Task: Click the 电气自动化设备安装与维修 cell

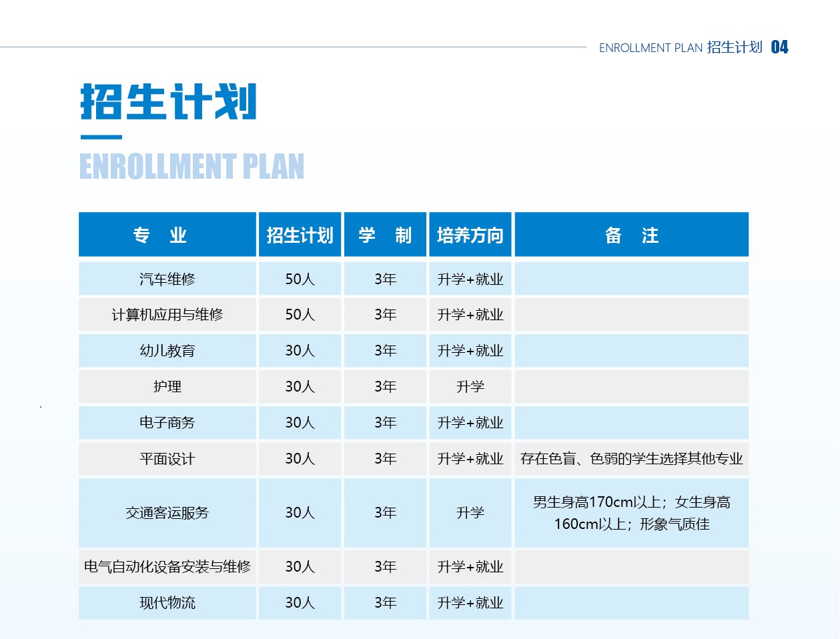Action: pyautogui.click(x=167, y=567)
